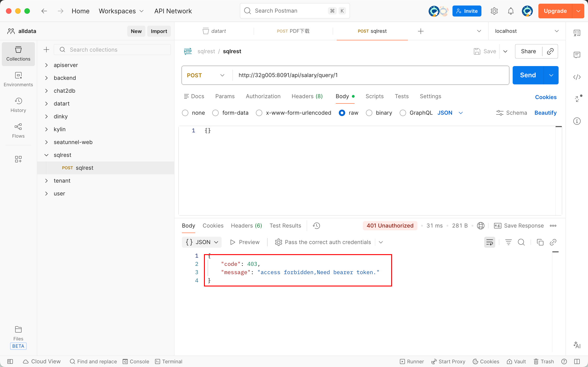Expand the apiserver collection
This screenshot has width=588, height=367.
coord(46,65)
